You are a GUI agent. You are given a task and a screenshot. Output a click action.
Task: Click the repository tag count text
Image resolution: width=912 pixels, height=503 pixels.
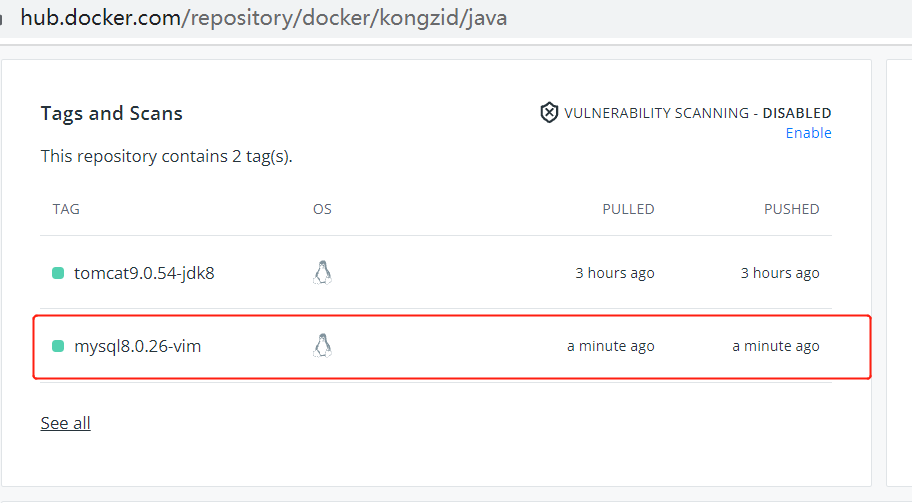pos(166,156)
